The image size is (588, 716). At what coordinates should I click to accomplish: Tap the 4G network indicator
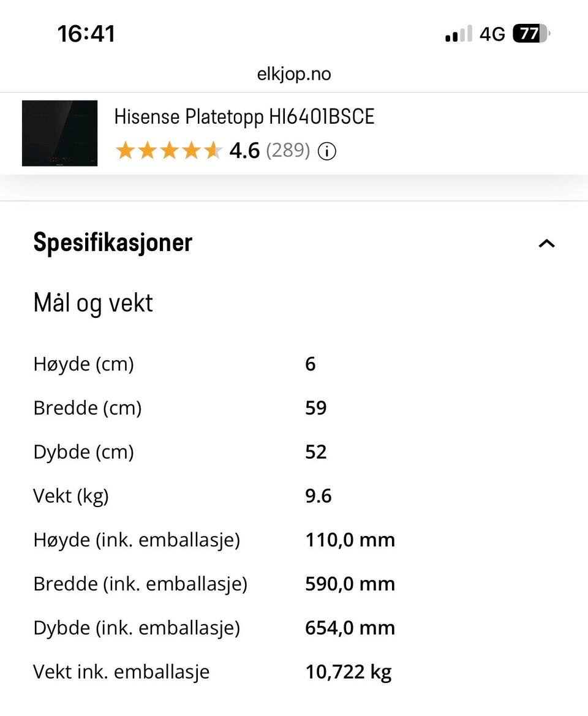point(492,34)
